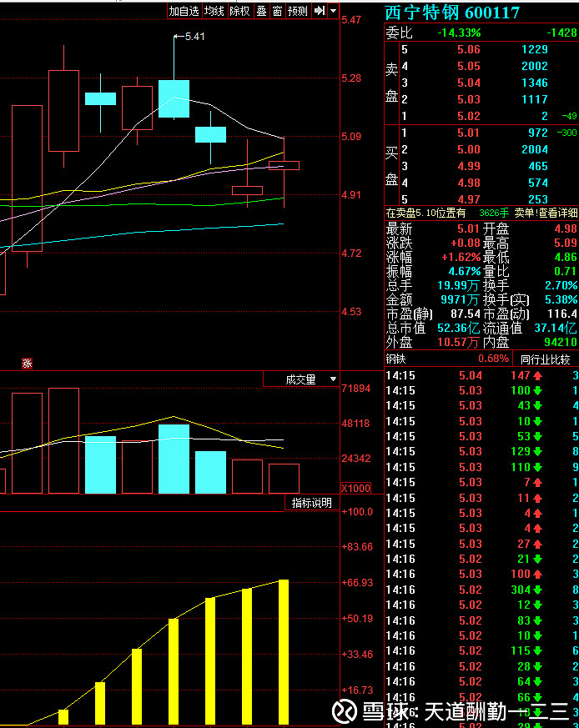Click the stock title 西宁特钢 600117
The height and width of the screenshot is (728, 579).
coord(452,12)
